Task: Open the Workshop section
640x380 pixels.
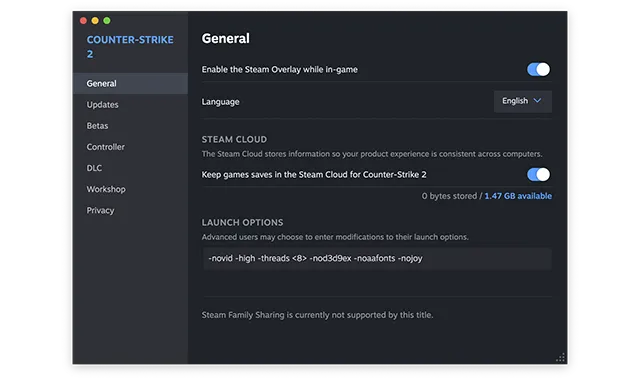Action: coord(130,189)
